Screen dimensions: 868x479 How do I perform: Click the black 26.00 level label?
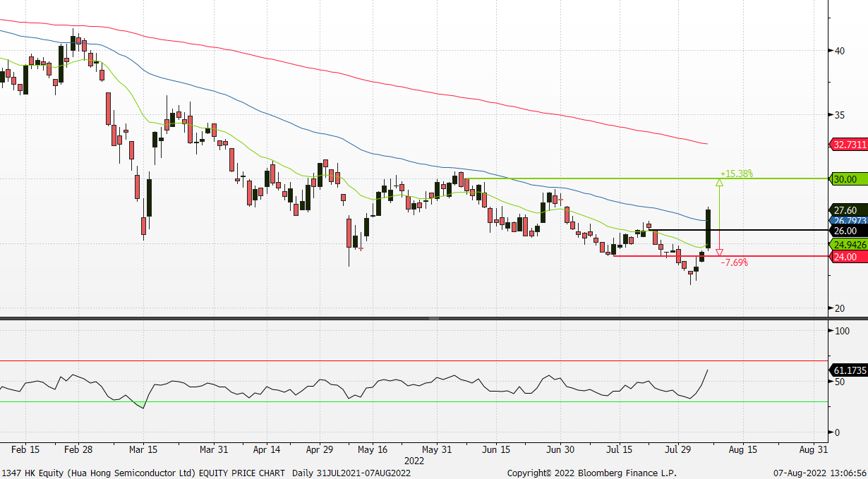click(x=849, y=231)
